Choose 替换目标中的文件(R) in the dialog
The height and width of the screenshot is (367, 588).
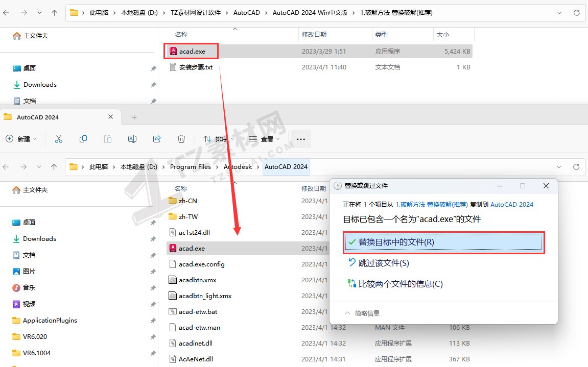click(x=443, y=242)
